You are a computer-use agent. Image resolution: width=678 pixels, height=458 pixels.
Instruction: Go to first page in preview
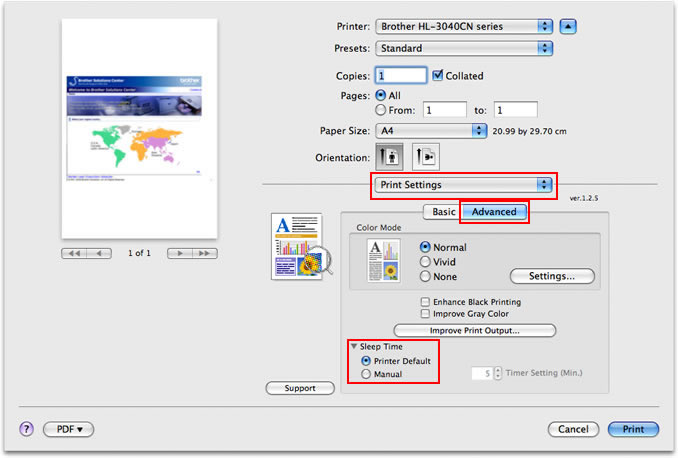[x=74, y=253]
